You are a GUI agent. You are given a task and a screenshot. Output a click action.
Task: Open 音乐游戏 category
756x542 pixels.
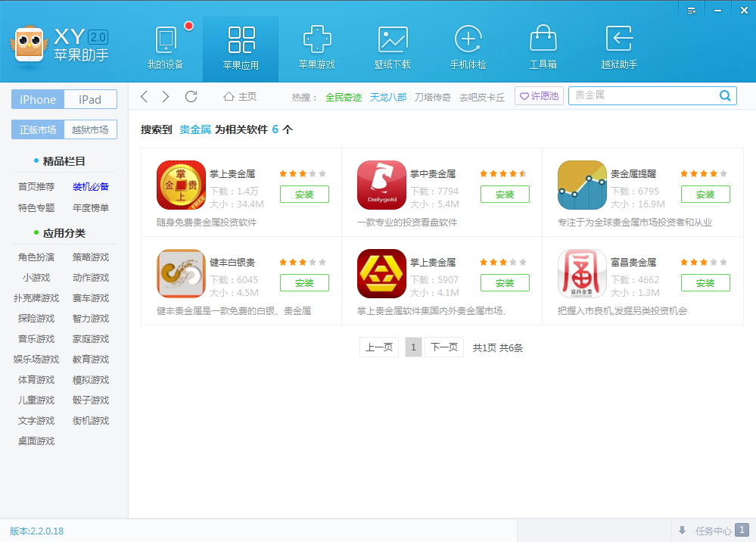[36, 339]
